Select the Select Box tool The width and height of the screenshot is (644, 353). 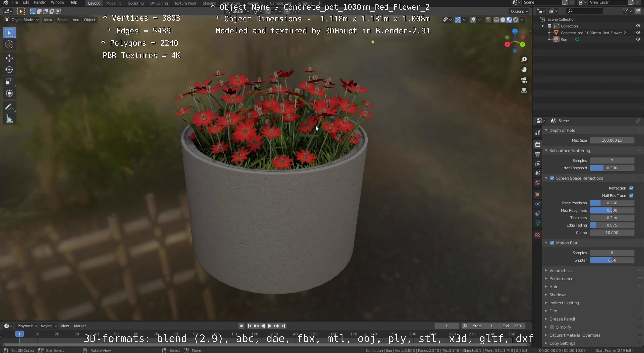[9, 33]
